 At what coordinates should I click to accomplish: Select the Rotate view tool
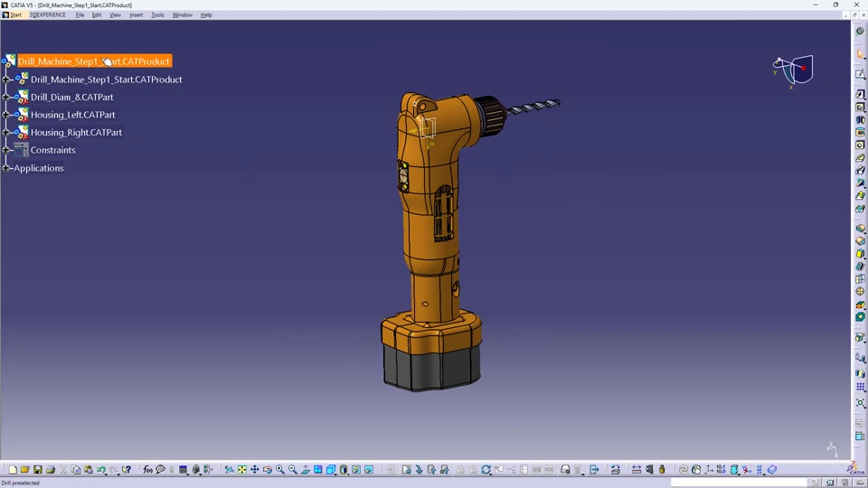click(268, 470)
